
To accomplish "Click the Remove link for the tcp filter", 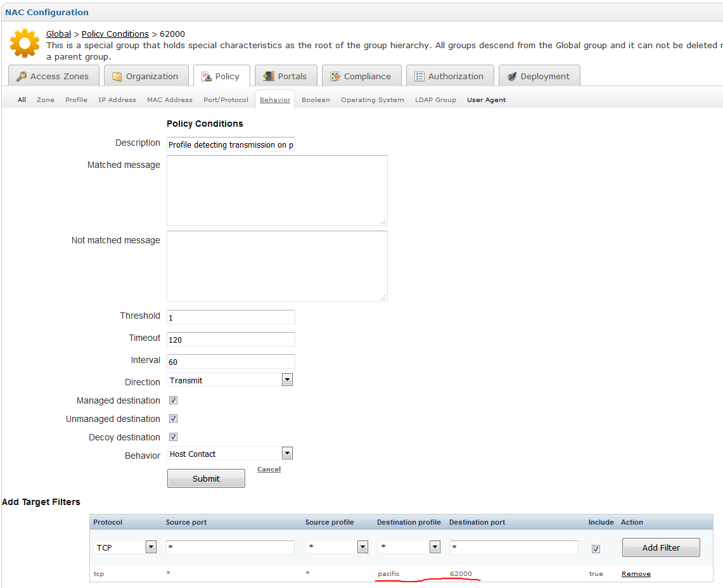I will coord(636,573).
